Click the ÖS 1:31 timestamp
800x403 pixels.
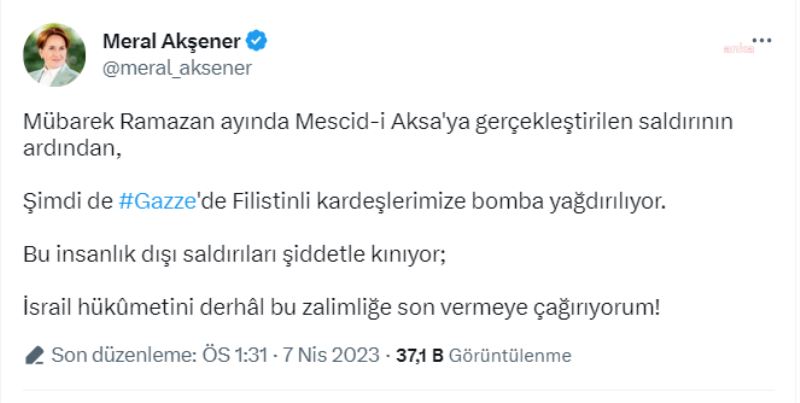point(220,355)
